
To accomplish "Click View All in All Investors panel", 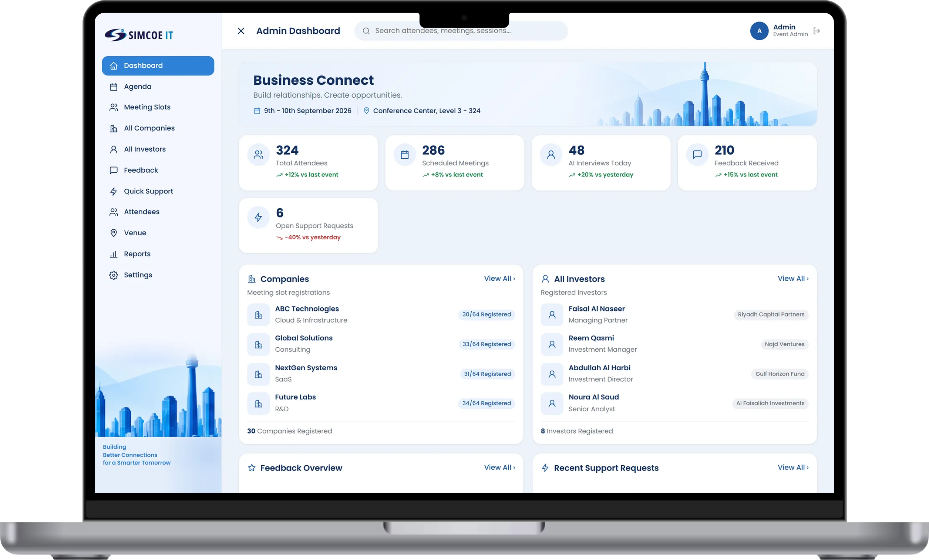I will [793, 279].
